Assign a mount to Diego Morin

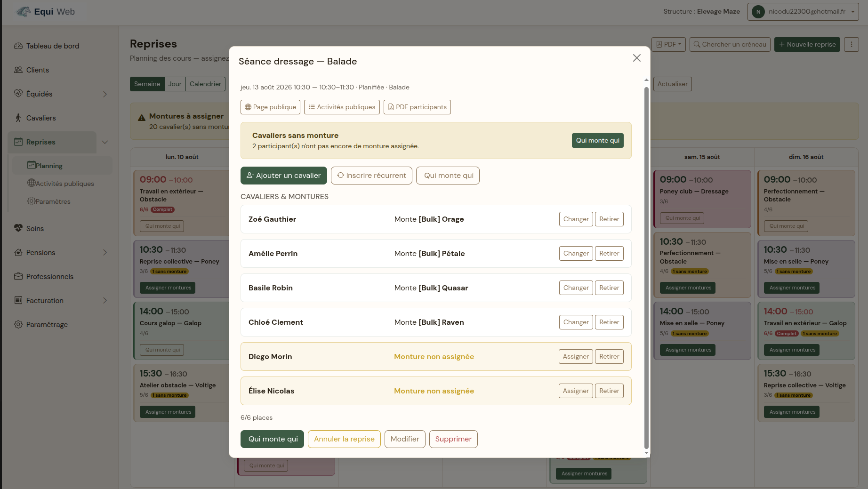pos(576,356)
